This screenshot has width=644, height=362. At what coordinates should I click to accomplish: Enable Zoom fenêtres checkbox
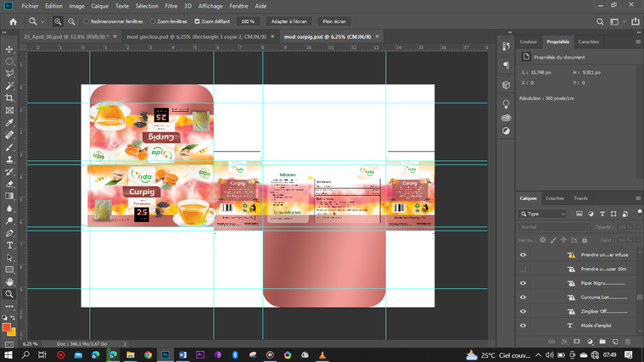(153, 21)
